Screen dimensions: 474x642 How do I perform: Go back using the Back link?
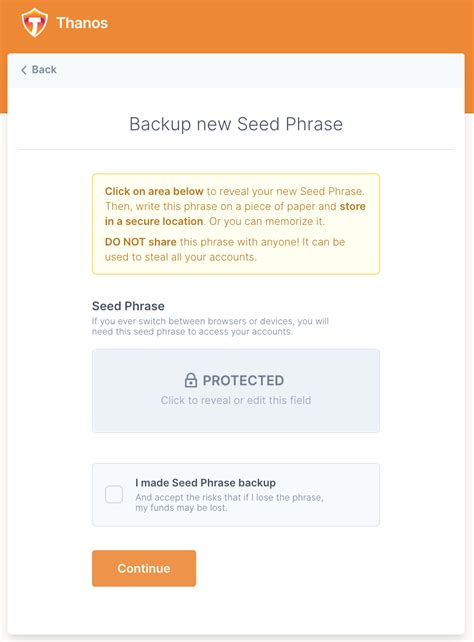coord(39,70)
